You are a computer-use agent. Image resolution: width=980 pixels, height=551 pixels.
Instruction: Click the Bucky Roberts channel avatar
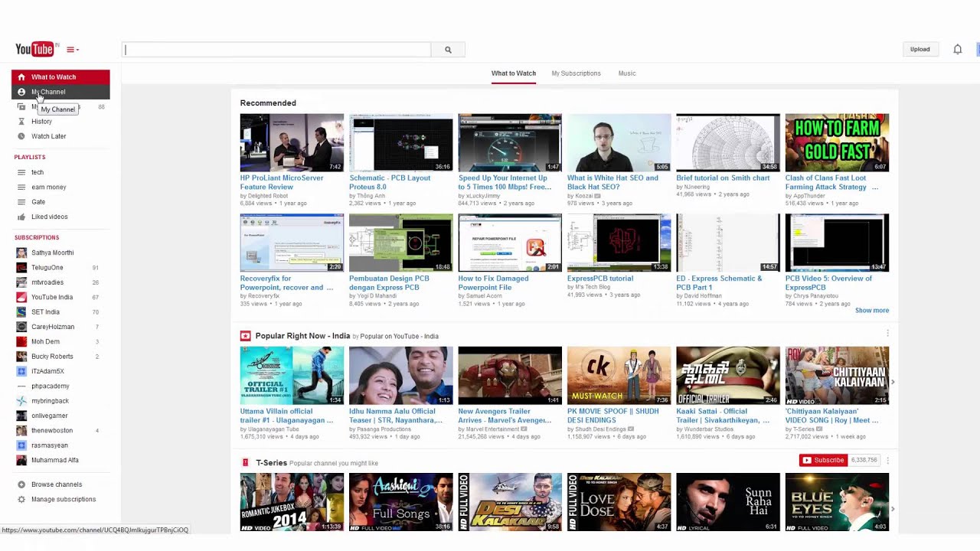tap(21, 357)
